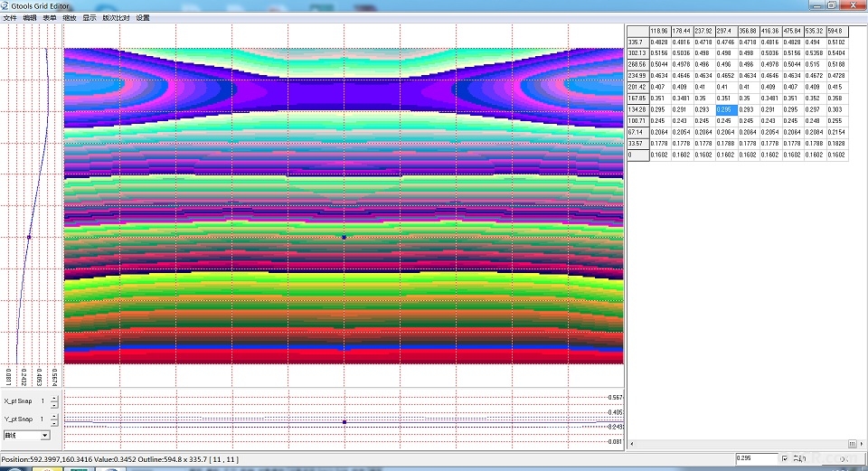Image resolution: width=868 pixels, height=471 pixels.
Task: Select row header 0
Action: [x=638, y=155]
